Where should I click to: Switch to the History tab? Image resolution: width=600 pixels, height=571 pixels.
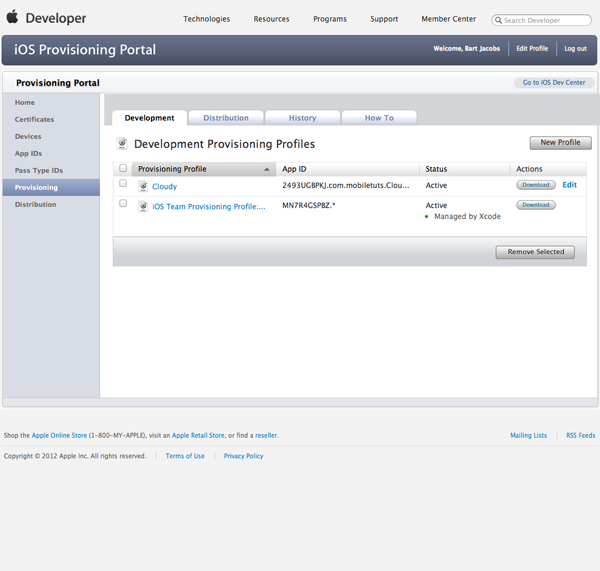coord(302,118)
